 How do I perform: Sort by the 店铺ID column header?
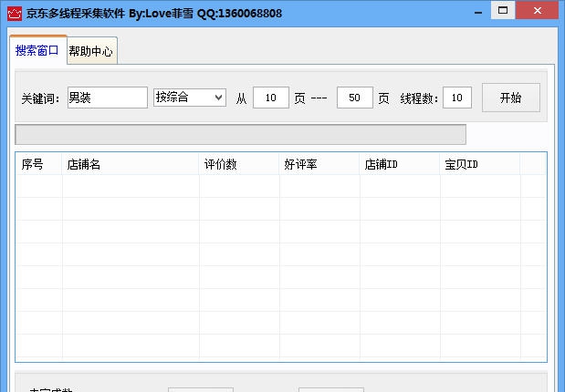click(x=400, y=164)
